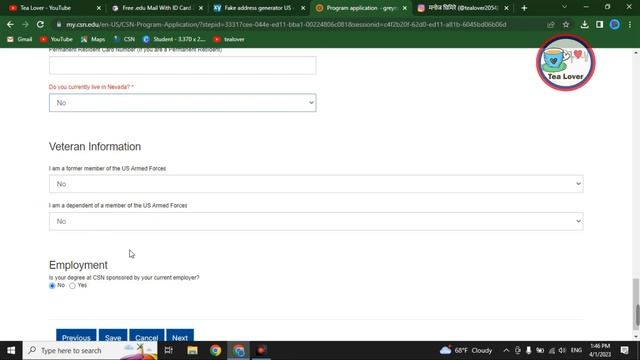Click the Tea Lover channel logo
The height and width of the screenshot is (360, 640).
(565, 62)
